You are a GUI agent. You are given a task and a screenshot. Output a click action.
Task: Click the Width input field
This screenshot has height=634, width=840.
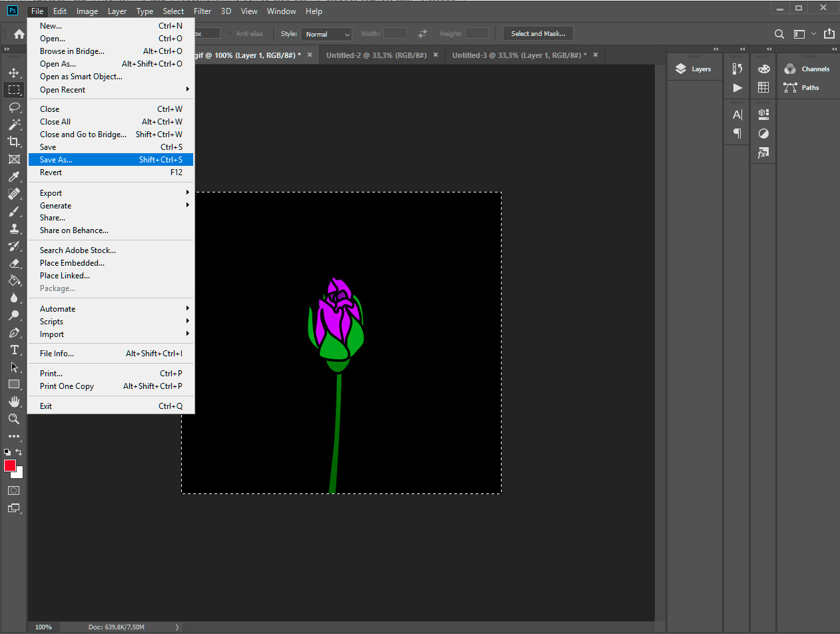point(394,33)
